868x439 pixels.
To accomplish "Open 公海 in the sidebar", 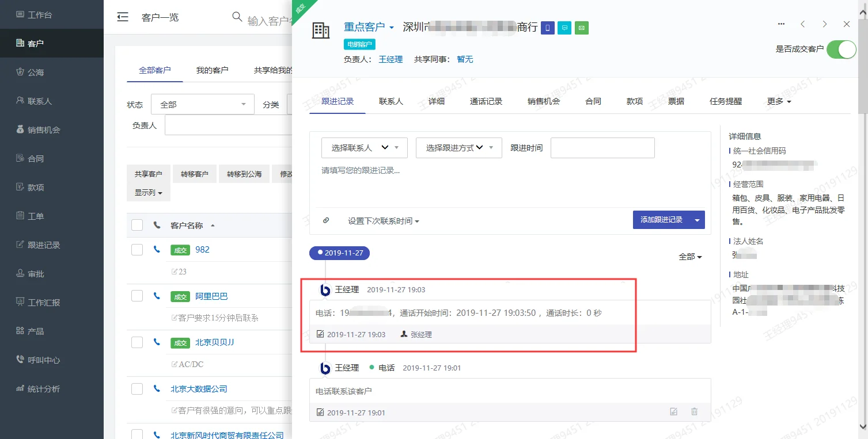I will tap(52, 72).
